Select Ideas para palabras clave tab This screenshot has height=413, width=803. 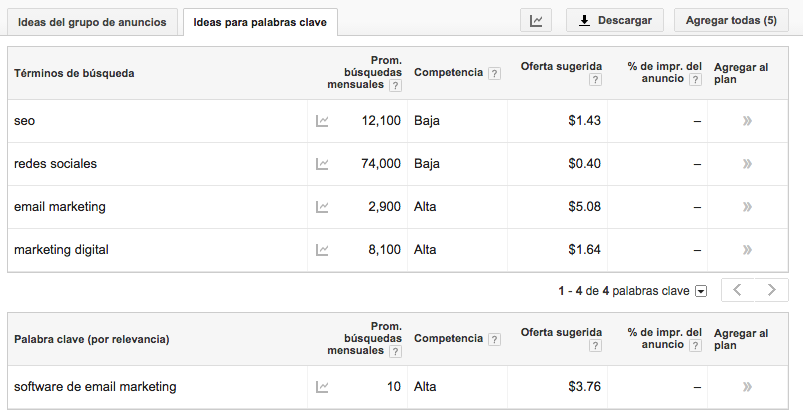point(260,23)
